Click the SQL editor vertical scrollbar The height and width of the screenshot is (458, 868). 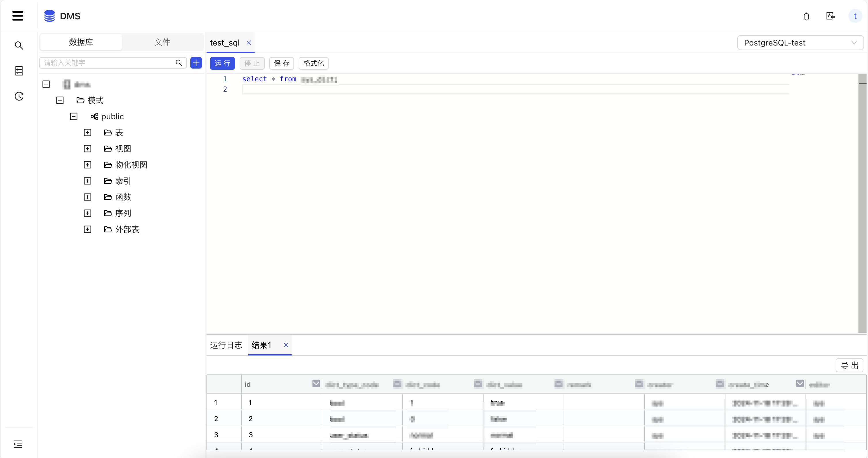[862, 204]
